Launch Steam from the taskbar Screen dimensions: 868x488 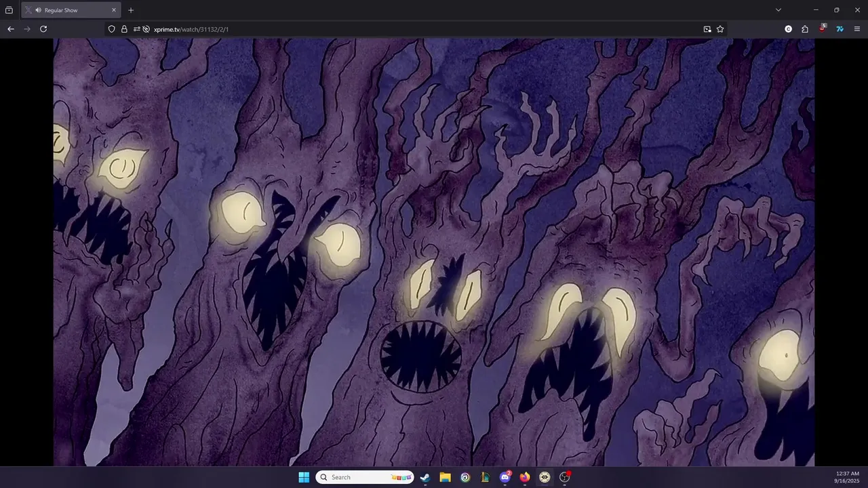pos(425,477)
